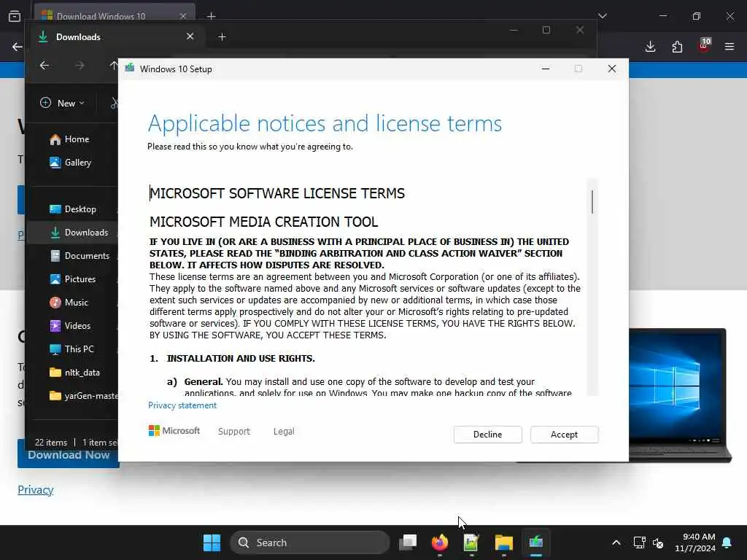Open the notifications bell icon
747x560 pixels.
(x=727, y=542)
